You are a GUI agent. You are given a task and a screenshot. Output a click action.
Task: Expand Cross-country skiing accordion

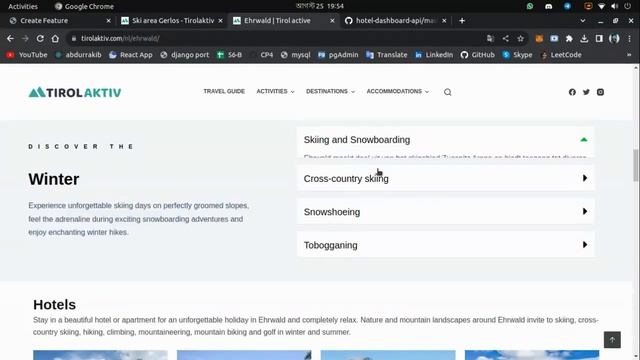[445, 178]
